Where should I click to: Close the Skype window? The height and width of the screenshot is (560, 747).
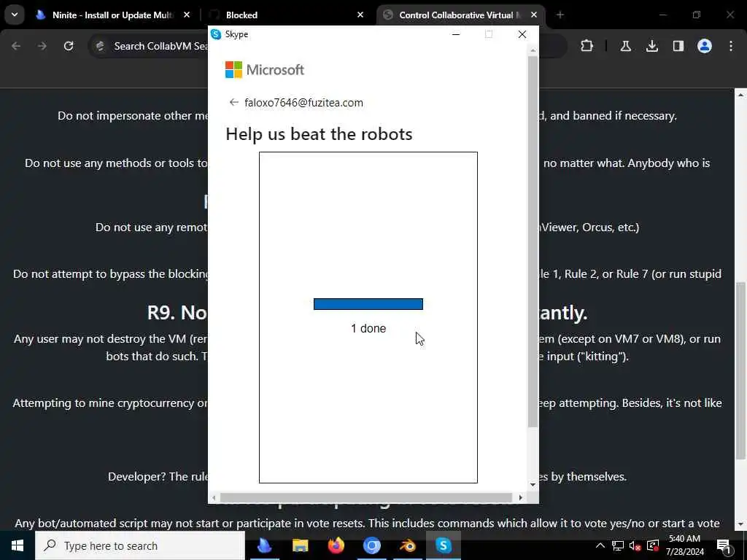point(522,34)
